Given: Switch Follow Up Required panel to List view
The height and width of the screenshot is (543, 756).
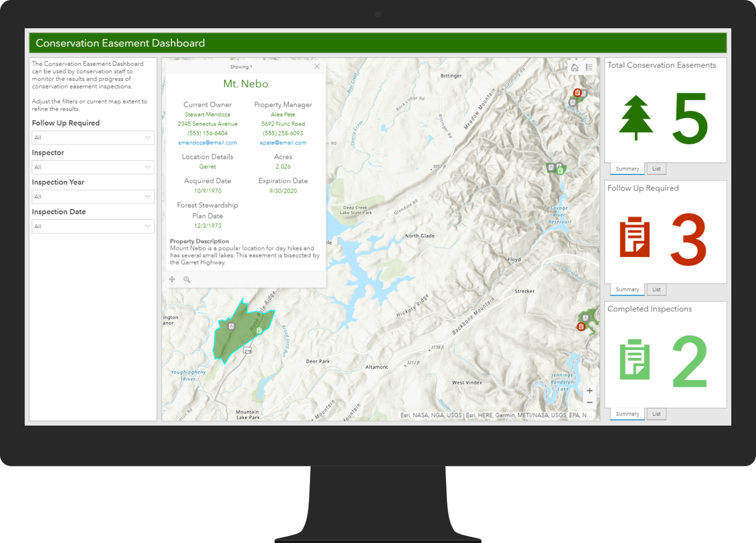Looking at the screenshot, I should (656, 289).
